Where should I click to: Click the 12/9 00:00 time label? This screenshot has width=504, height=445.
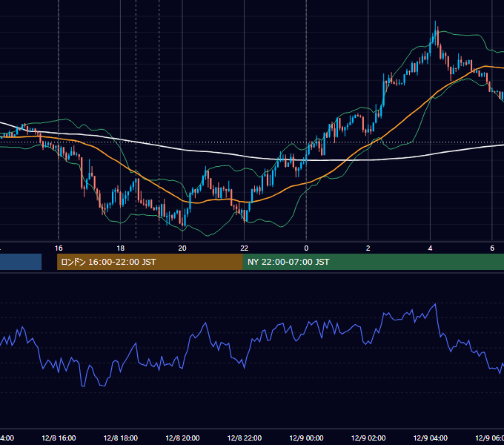pyautogui.click(x=306, y=438)
